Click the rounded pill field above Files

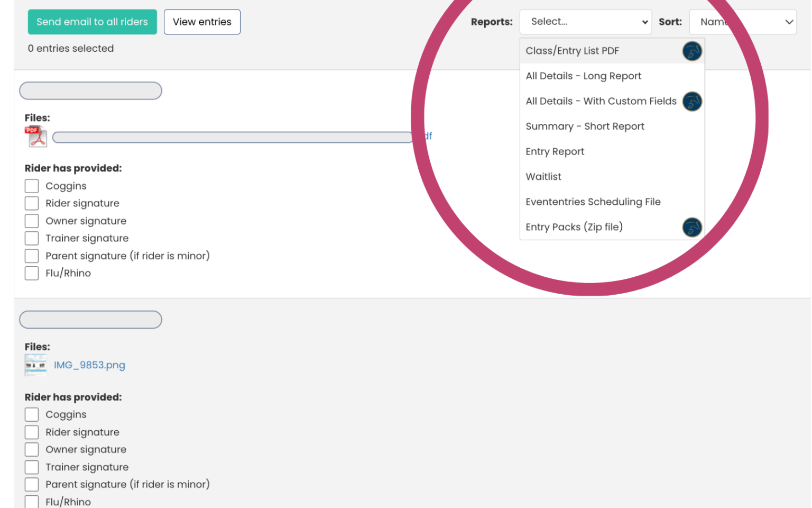[90, 90]
